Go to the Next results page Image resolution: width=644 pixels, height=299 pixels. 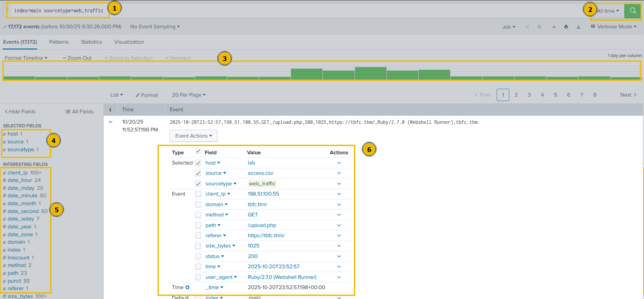point(628,95)
